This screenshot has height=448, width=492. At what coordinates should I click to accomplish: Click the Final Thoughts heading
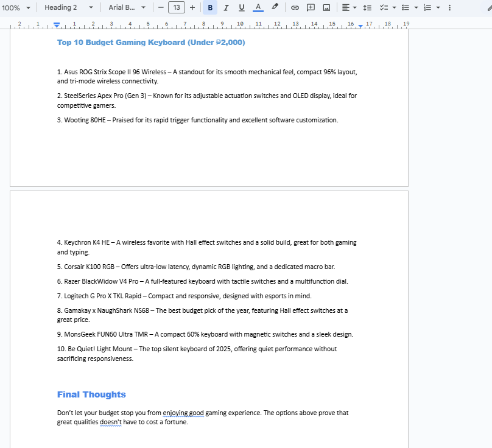(91, 394)
